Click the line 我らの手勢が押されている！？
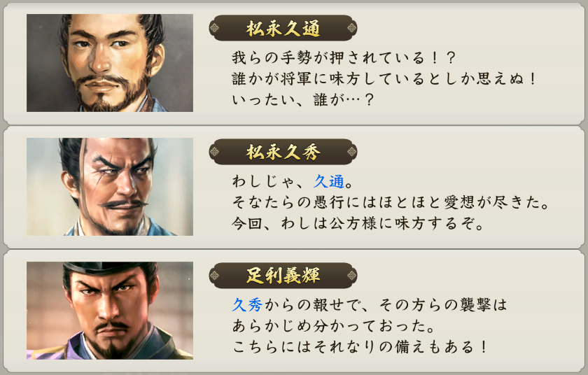This screenshot has width=588, height=375. point(344,57)
